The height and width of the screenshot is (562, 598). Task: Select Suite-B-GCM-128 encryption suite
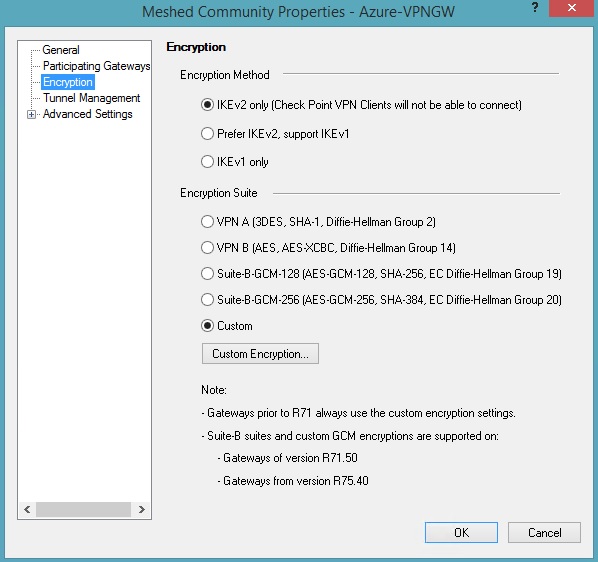coord(207,274)
